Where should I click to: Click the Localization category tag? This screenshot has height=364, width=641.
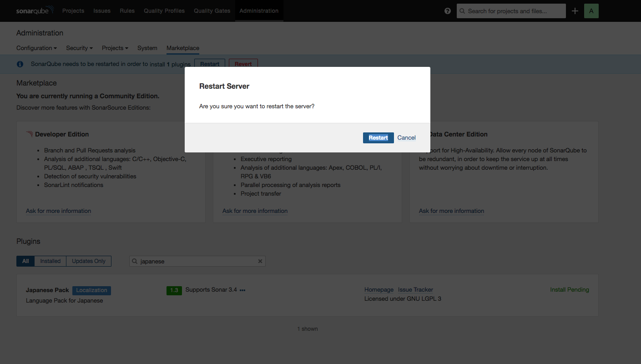91,290
